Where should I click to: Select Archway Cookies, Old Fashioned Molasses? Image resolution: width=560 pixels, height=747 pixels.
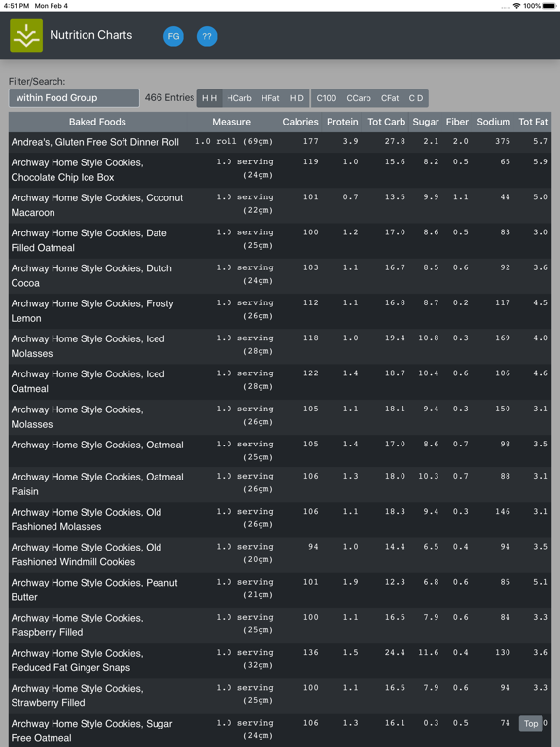pyautogui.click(x=280, y=519)
